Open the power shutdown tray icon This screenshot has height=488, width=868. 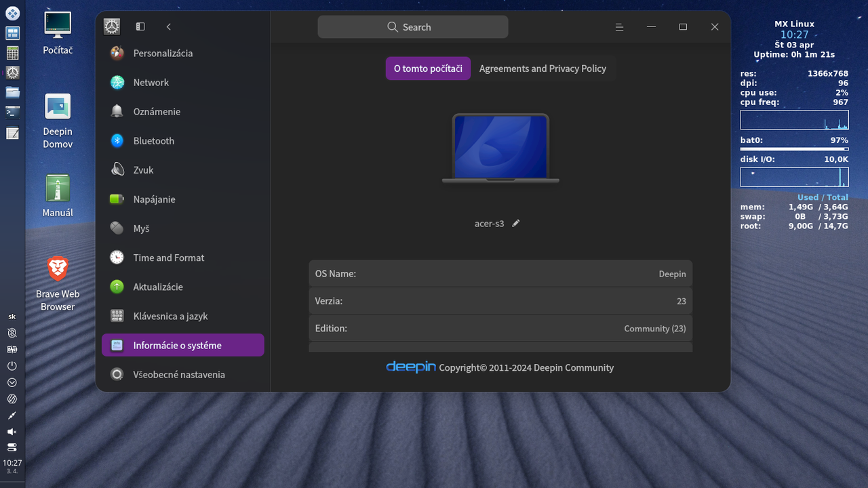click(x=12, y=365)
